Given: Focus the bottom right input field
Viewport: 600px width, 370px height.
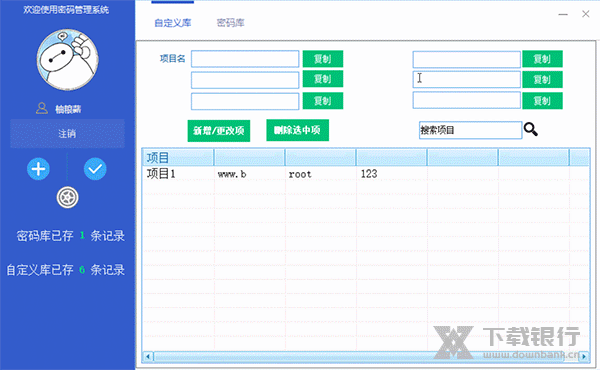Looking at the screenshot, I should click(x=466, y=100).
